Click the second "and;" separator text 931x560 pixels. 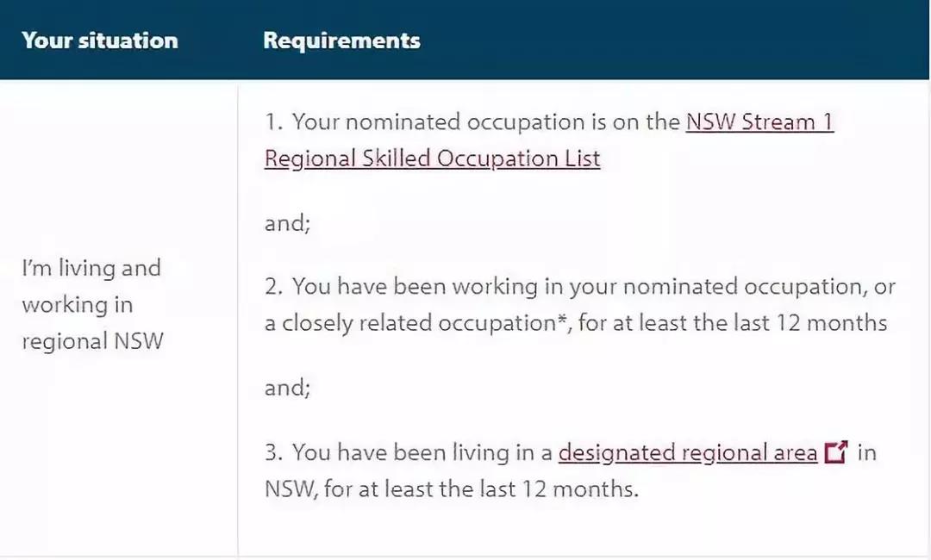point(287,387)
